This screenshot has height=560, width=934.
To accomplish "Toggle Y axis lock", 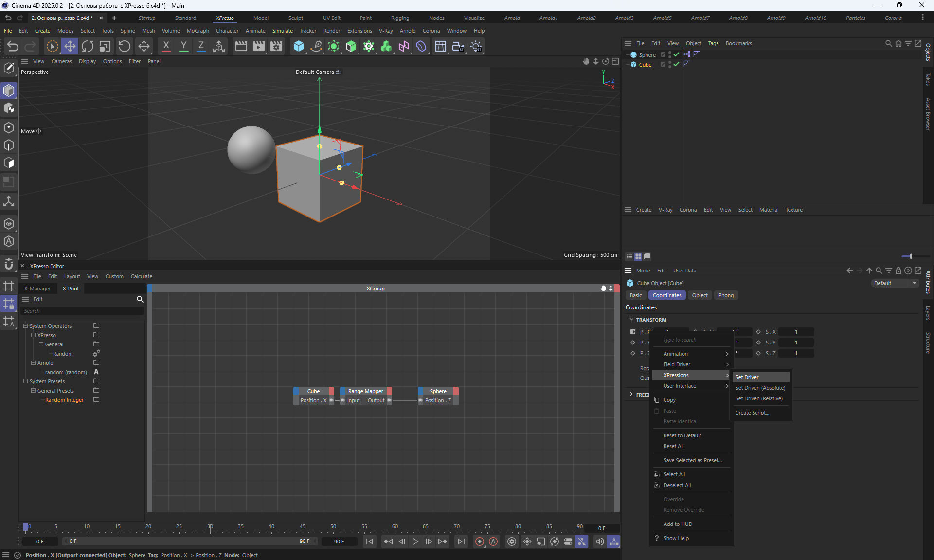I will [183, 46].
